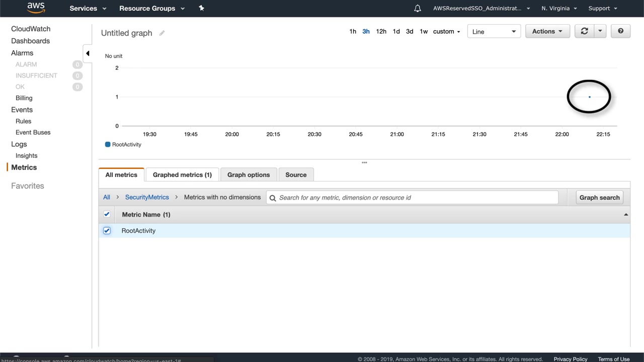Open the Source tab
This screenshot has width=644, height=362.
[x=296, y=174]
